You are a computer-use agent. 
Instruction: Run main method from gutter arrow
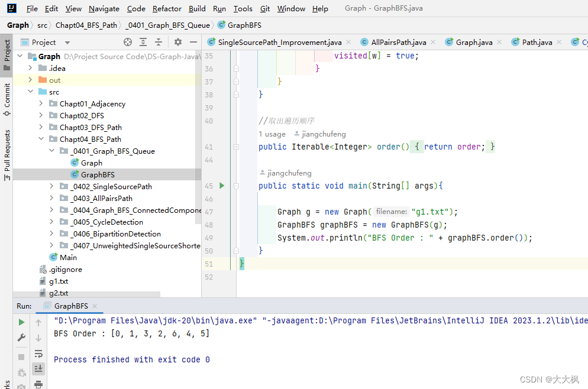tap(222, 186)
